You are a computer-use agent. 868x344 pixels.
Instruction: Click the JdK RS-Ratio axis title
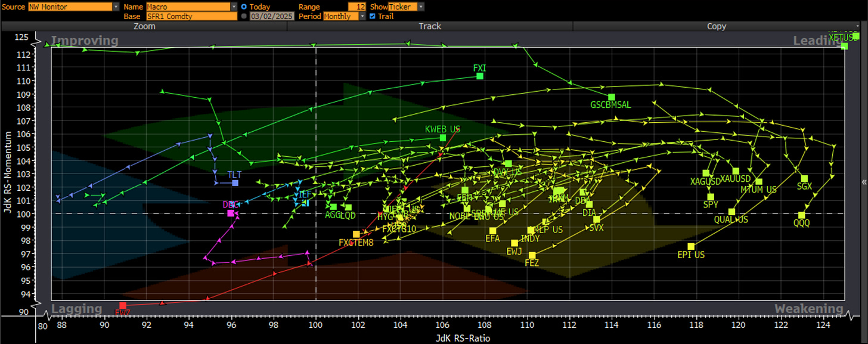462,338
